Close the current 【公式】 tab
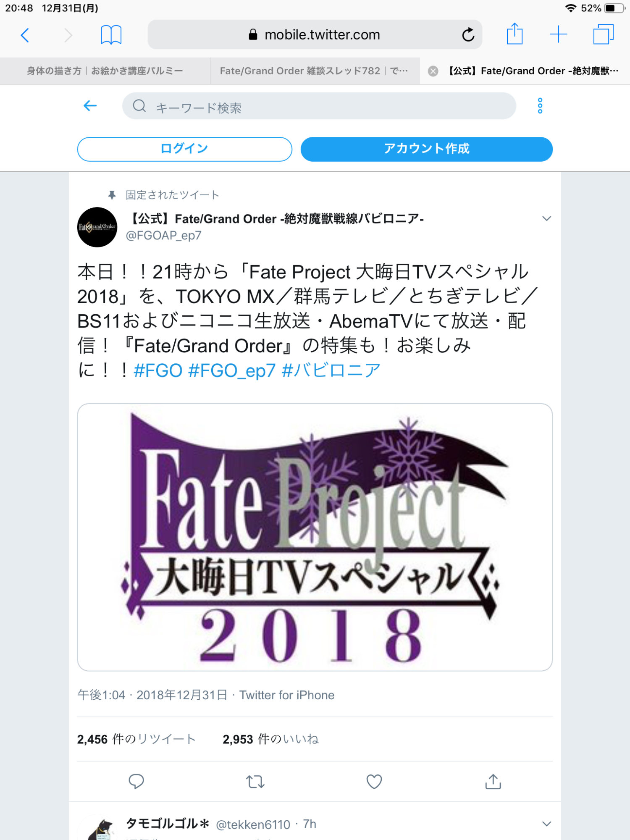This screenshot has height=840, width=630. coord(433,71)
